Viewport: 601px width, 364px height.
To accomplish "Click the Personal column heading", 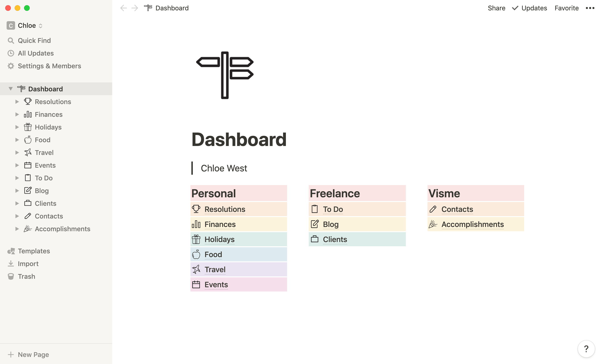I will click(214, 193).
